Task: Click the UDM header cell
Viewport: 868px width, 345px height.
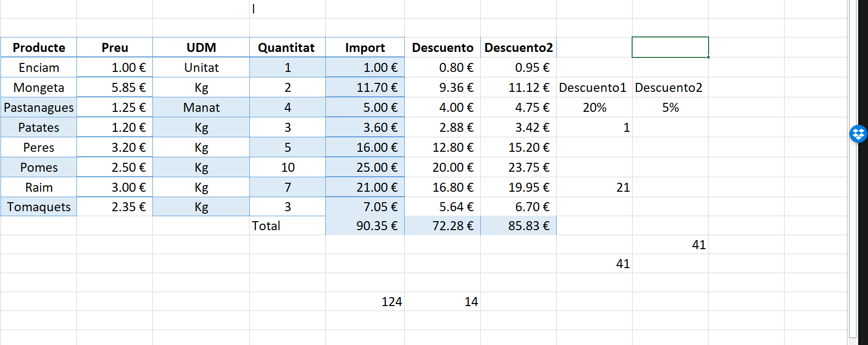Action: tap(201, 47)
